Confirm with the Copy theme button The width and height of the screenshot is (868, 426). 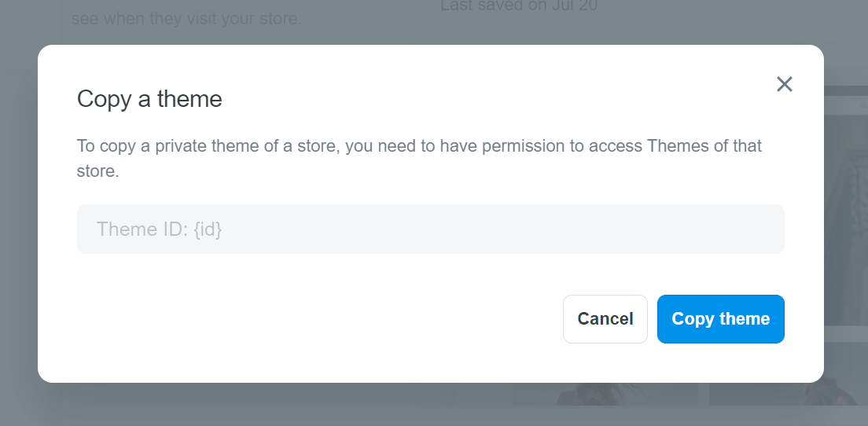[720, 319]
